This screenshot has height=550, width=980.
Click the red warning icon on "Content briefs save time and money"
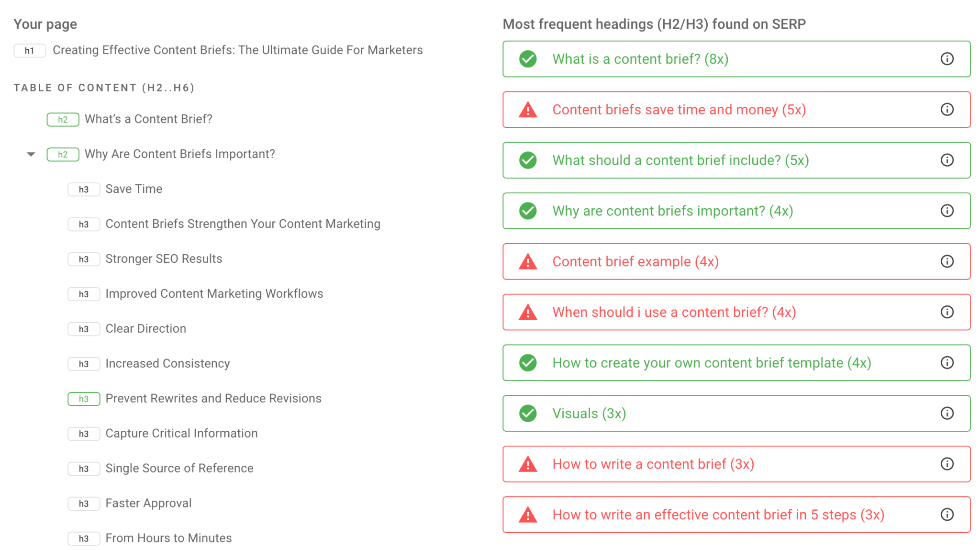527,110
